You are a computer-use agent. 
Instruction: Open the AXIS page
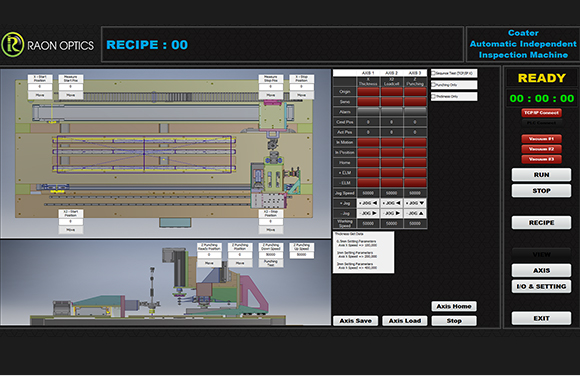(x=541, y=271)
